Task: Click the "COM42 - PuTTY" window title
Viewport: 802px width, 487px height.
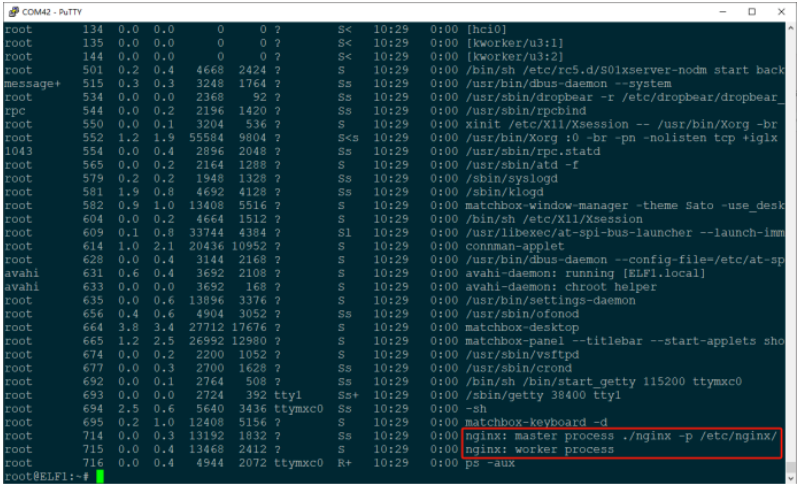Action: [52, 12]
